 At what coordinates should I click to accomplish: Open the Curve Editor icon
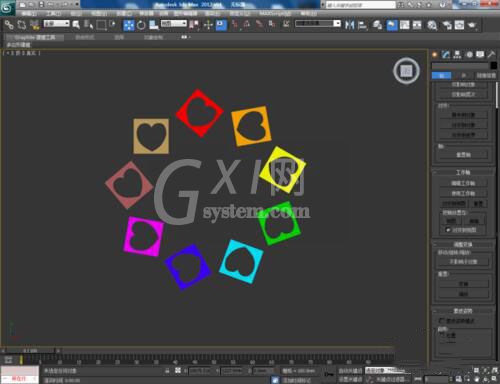pyautogui.click(x=405, y=25)
